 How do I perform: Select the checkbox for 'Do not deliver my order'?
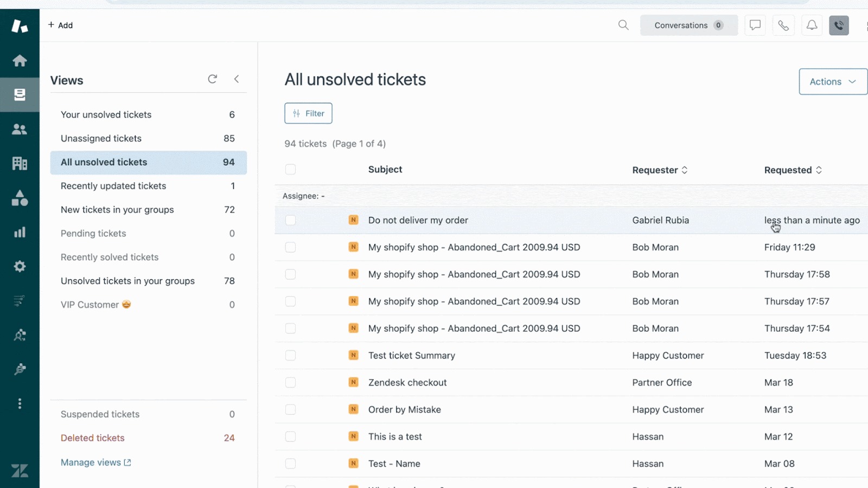coord(290,220)
